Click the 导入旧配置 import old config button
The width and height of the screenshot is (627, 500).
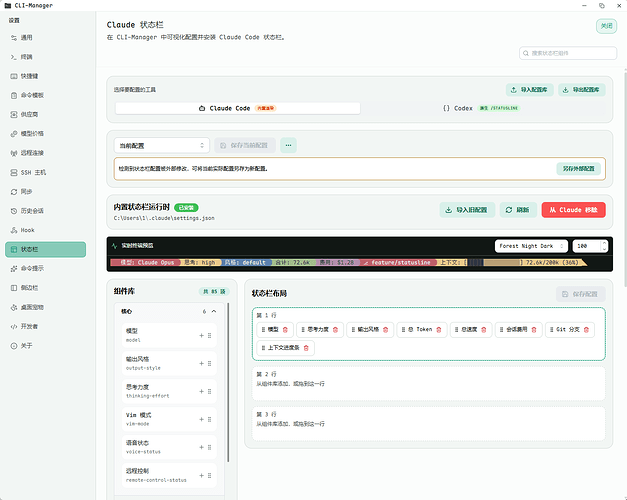pyautogui.click(x=467, y=210)
